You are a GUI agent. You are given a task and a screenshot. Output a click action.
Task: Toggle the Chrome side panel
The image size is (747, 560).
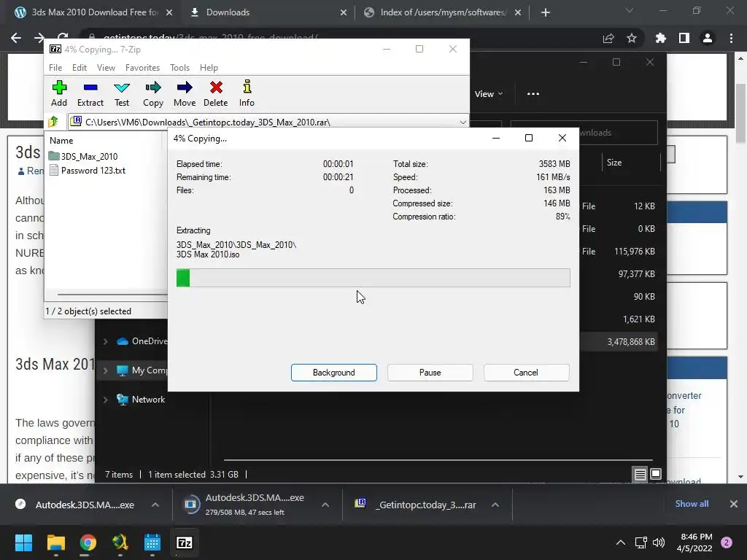pos(684,38)
